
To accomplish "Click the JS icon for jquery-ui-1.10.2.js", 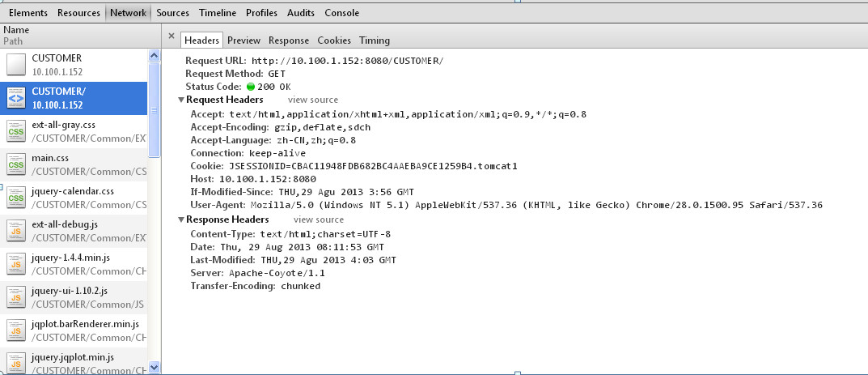I will pos(16,297).
